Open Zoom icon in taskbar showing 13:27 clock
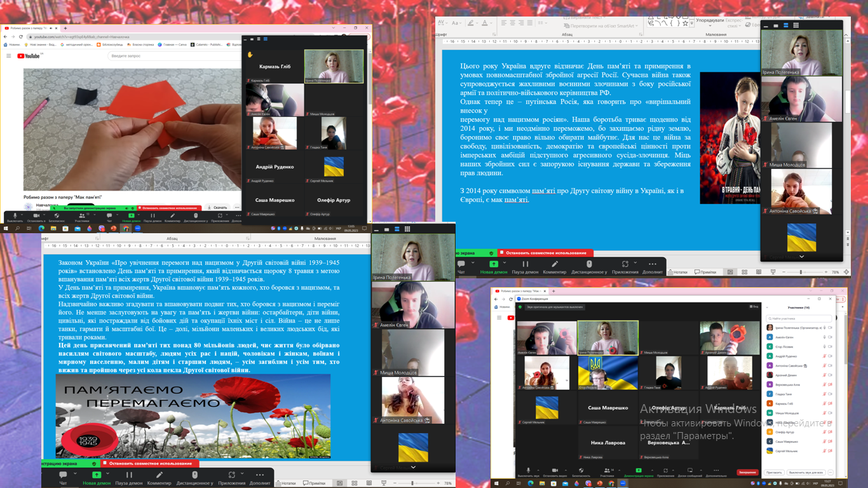Image resolution: width=868 pixels, height=488 pixels. click(623, 484)
